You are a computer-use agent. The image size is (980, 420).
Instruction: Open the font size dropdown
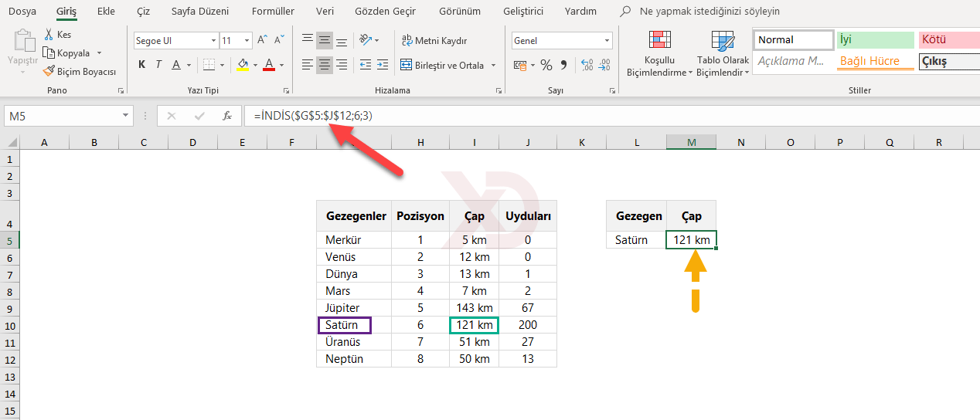pos(247,40)
